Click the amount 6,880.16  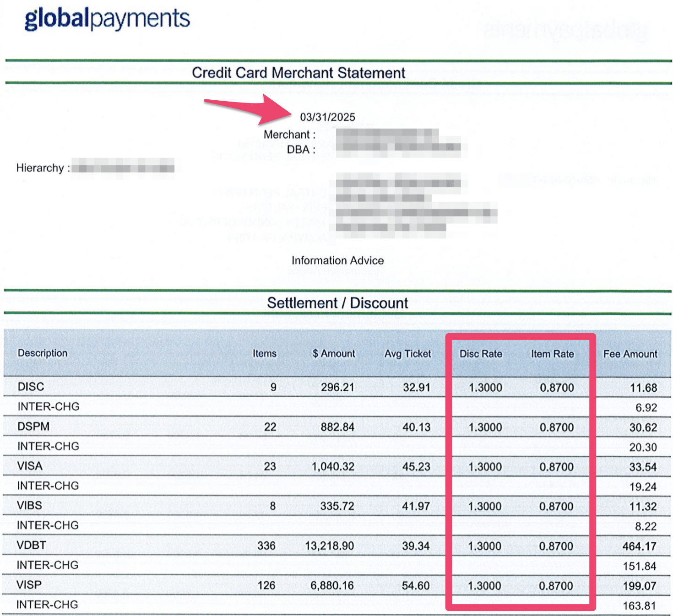click(332, 585)
